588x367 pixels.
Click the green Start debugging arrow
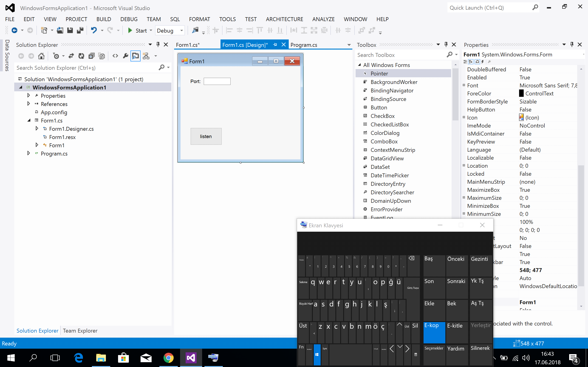click(x=130, y=30)
